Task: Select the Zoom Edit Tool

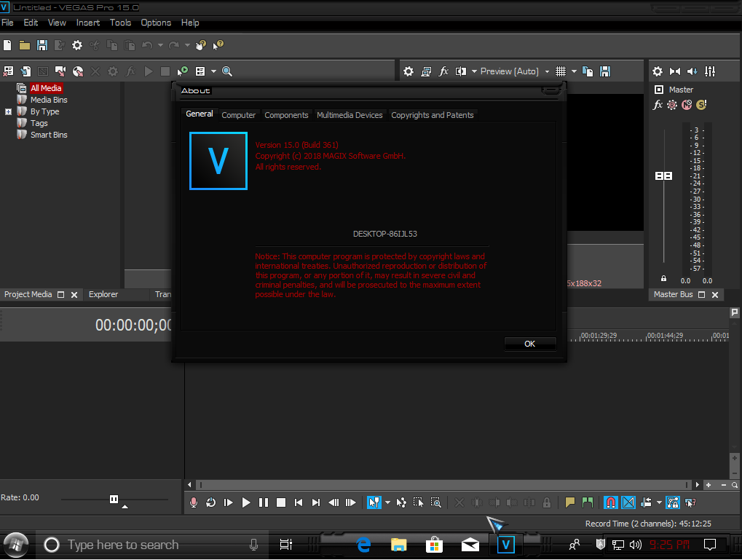Action: pyautogui.click(x=436, y=502)
